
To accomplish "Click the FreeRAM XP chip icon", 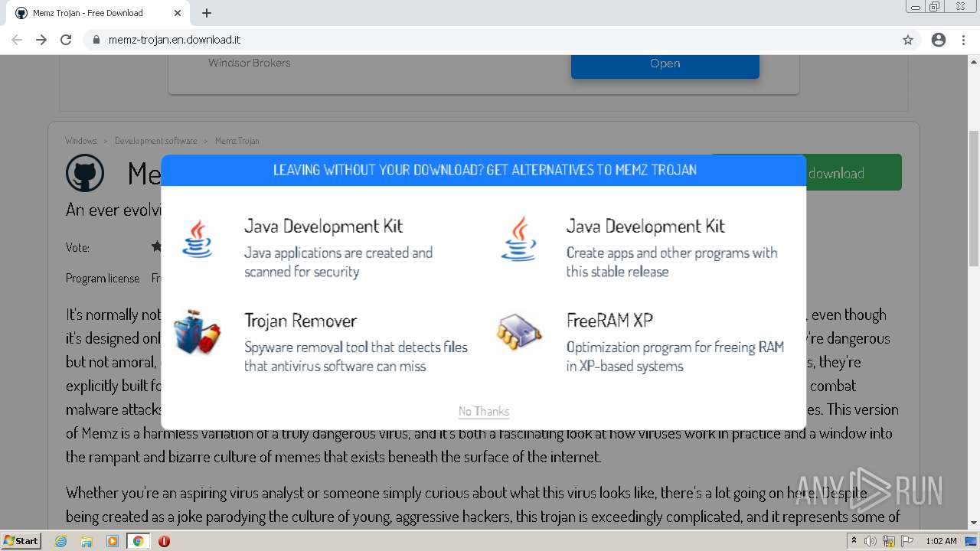I will tap(518, 333).
